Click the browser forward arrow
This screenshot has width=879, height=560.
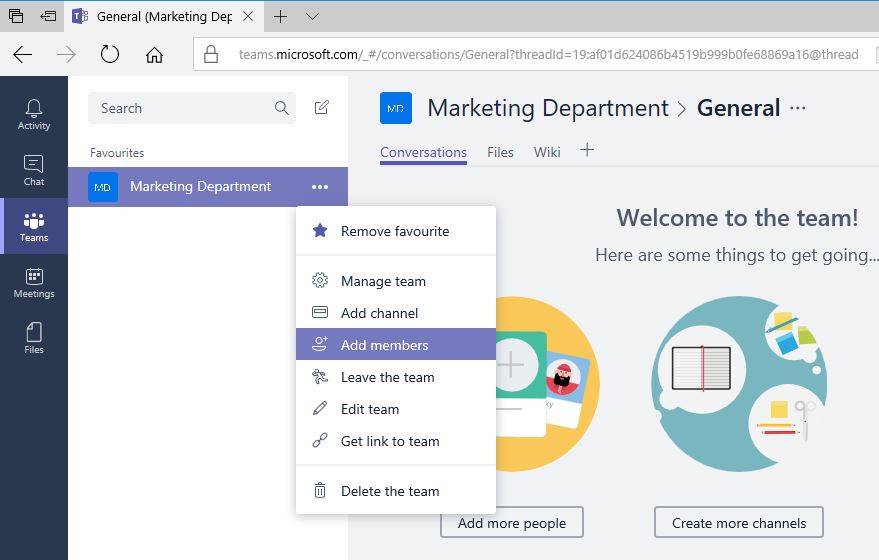click(66, 54)
